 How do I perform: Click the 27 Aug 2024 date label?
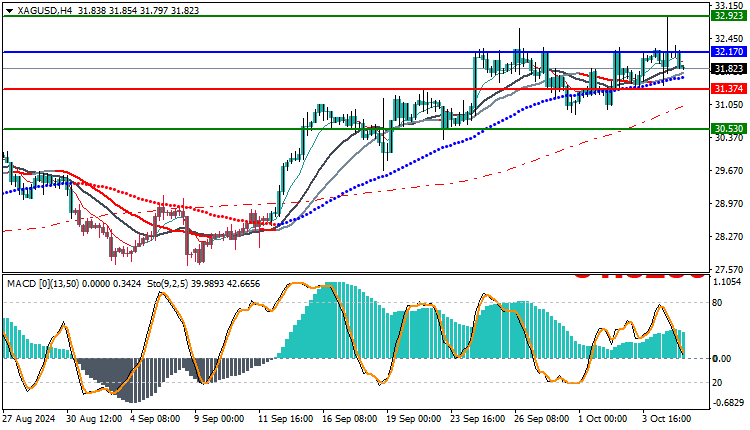[x=29, y=419]
